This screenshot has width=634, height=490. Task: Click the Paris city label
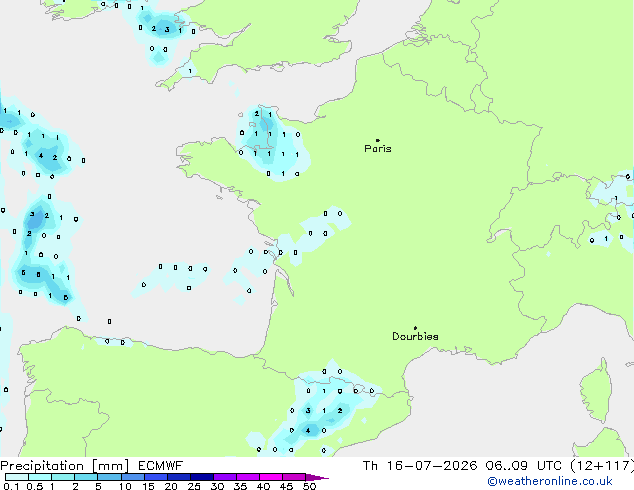[378, 149]
